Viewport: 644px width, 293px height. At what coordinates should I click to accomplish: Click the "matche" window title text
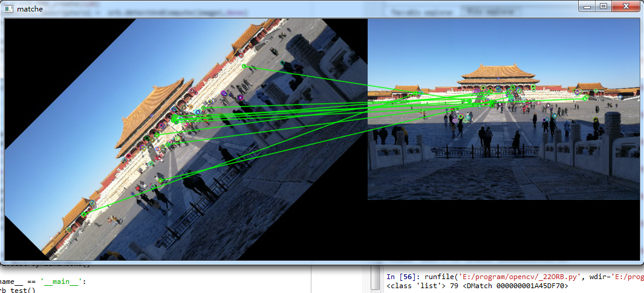[30, 8]
